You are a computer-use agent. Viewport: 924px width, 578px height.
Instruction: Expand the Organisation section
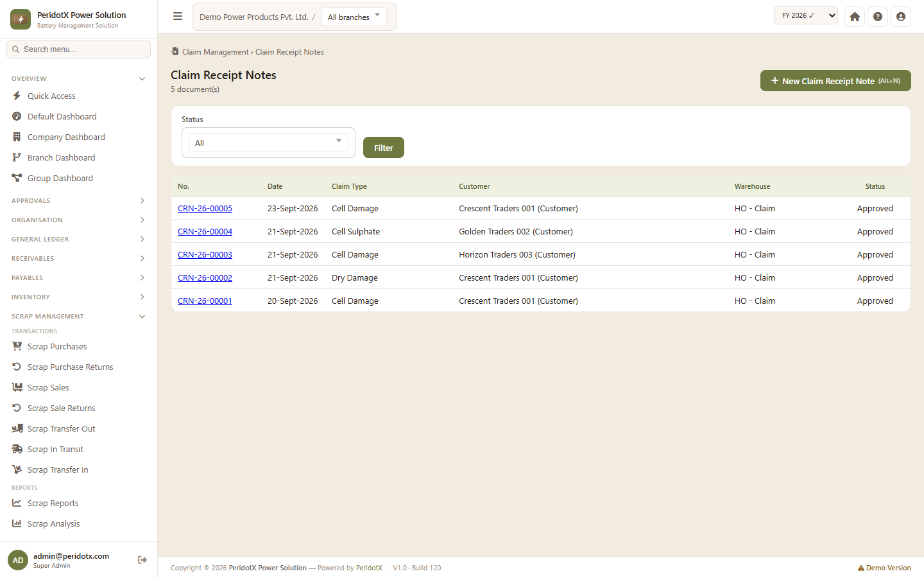pos(78,220)
